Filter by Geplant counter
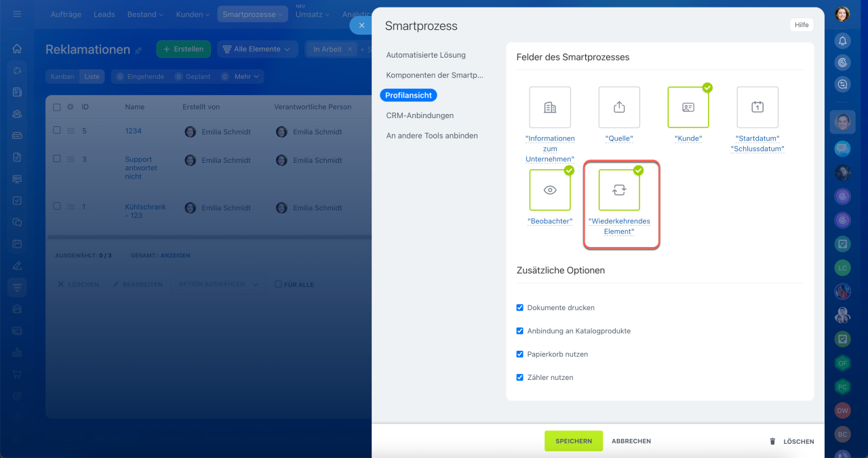 point(192,77)
